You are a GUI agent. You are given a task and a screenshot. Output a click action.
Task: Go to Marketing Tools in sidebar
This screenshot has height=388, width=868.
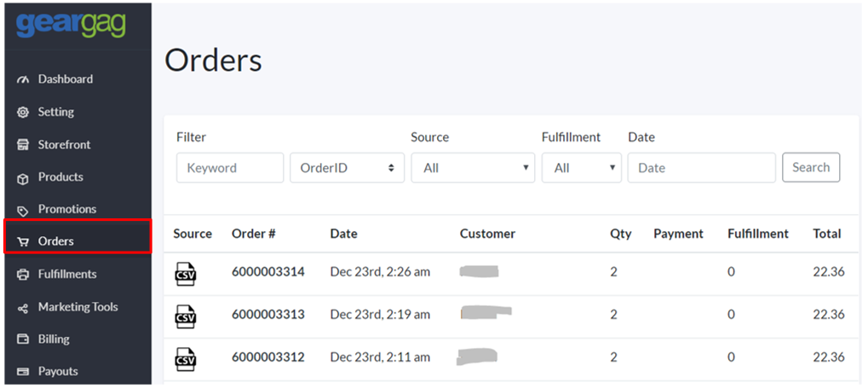[x=78, y=307]
